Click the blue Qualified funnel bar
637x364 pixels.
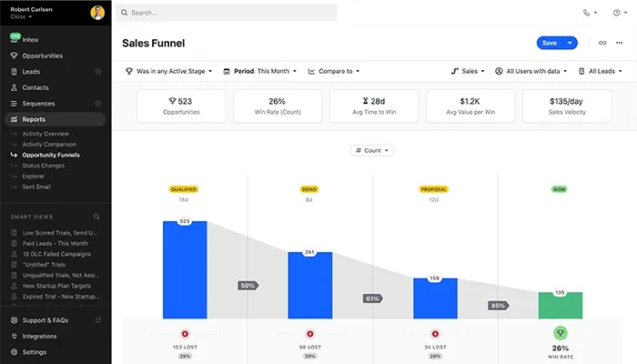pos(185,268)
